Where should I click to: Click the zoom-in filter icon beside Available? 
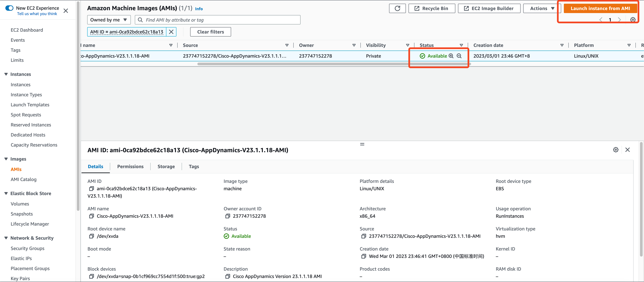click(451, 56)
